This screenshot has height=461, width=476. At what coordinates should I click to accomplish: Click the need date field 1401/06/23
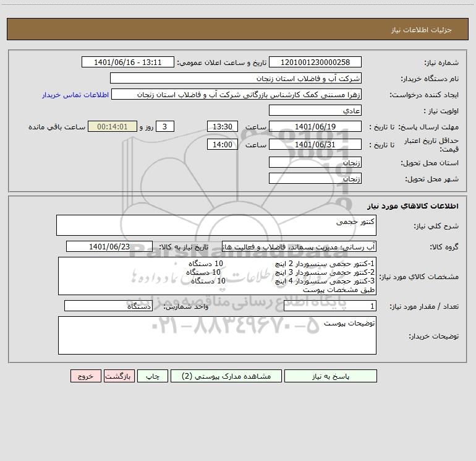[109, 246]
